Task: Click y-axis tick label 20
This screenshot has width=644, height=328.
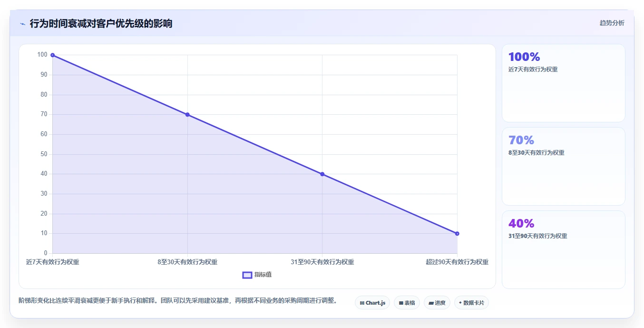Action: (x=44, y=214)
